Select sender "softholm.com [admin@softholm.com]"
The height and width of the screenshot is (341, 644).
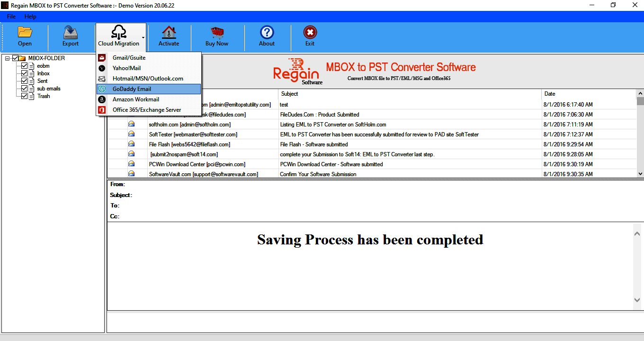190,125
